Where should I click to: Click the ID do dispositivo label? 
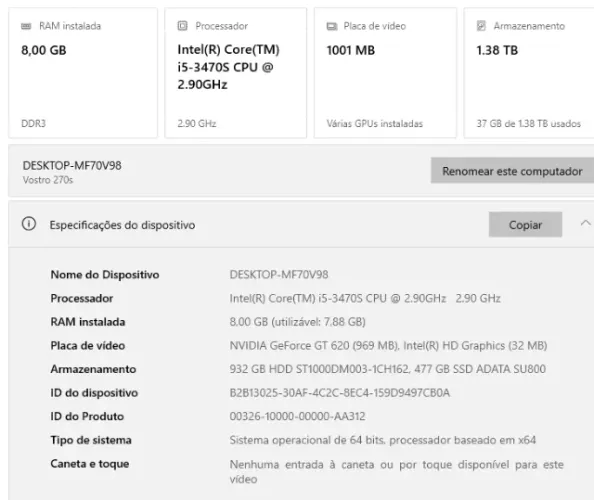click(94, 393)
